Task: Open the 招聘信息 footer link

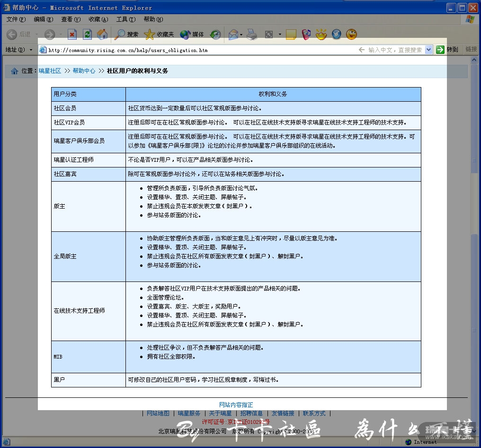Action: tap(251, 413)
